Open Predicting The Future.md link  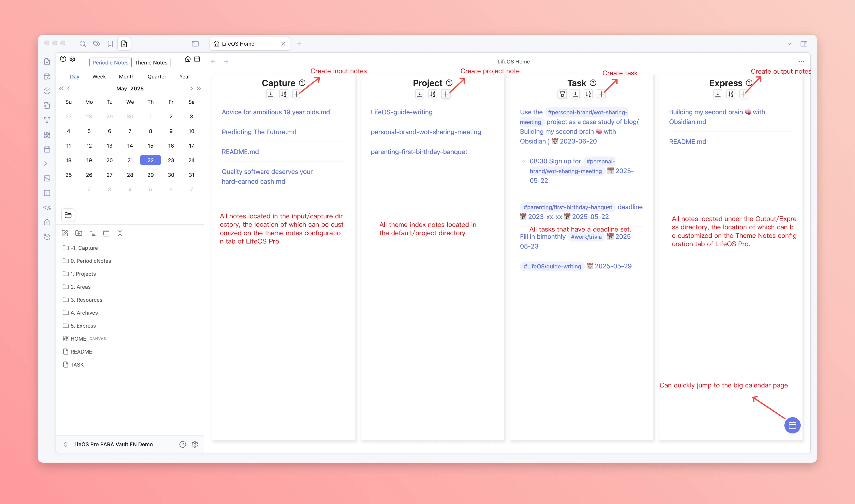pyautogui.click(x=259, y=132)
